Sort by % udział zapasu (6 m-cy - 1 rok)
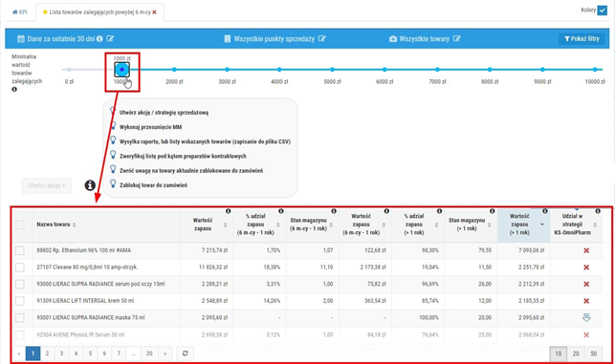The width and height of the screenshot is (615, 364). coord(278,225)
